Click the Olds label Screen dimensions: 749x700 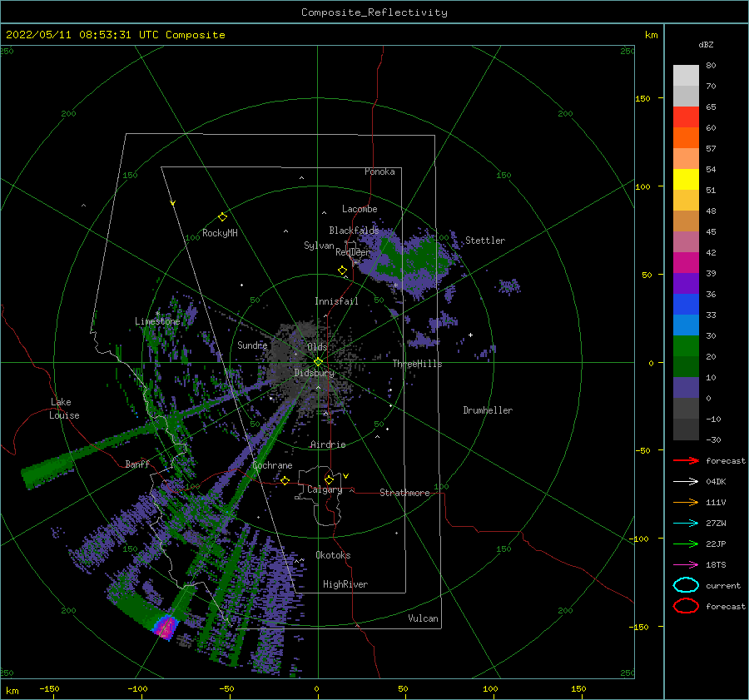click(317, 347)
